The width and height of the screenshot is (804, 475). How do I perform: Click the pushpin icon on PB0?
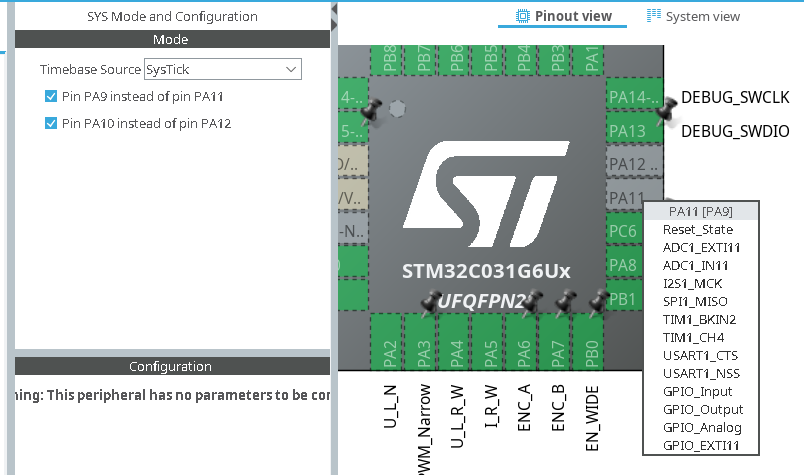pos(599,303)
